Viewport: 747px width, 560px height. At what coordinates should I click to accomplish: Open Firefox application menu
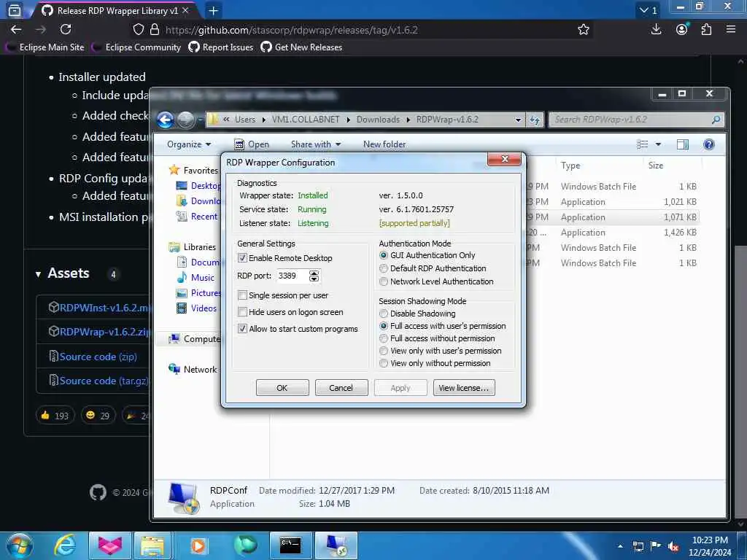coord(731,29)
